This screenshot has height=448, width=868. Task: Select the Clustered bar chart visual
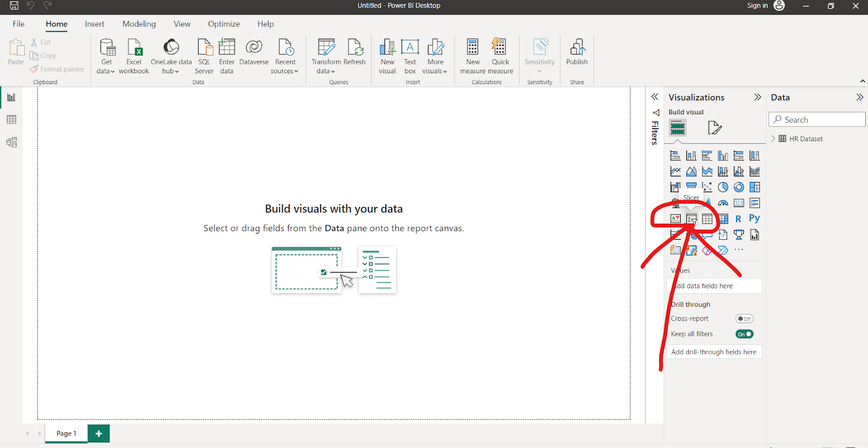[707, 156]
